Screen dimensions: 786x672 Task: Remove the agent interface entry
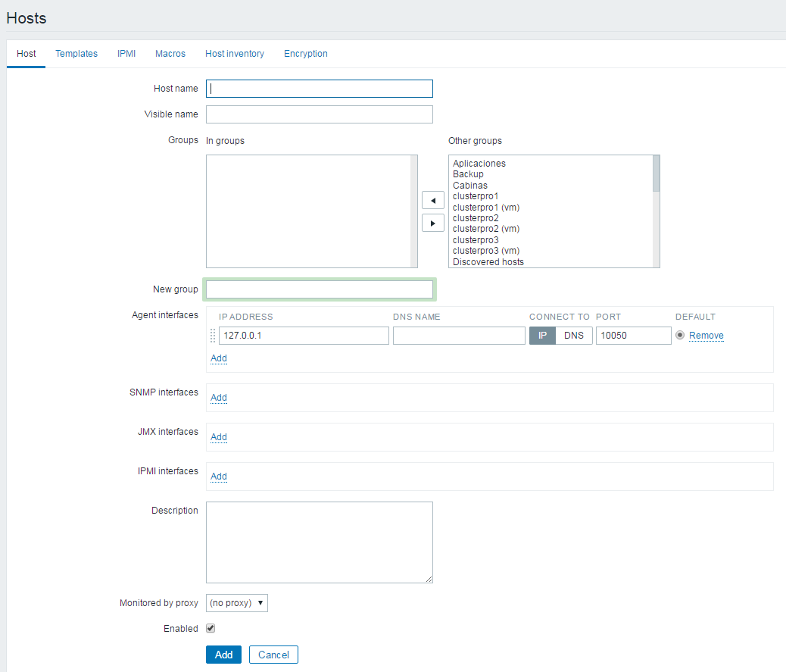coord(706,336)
